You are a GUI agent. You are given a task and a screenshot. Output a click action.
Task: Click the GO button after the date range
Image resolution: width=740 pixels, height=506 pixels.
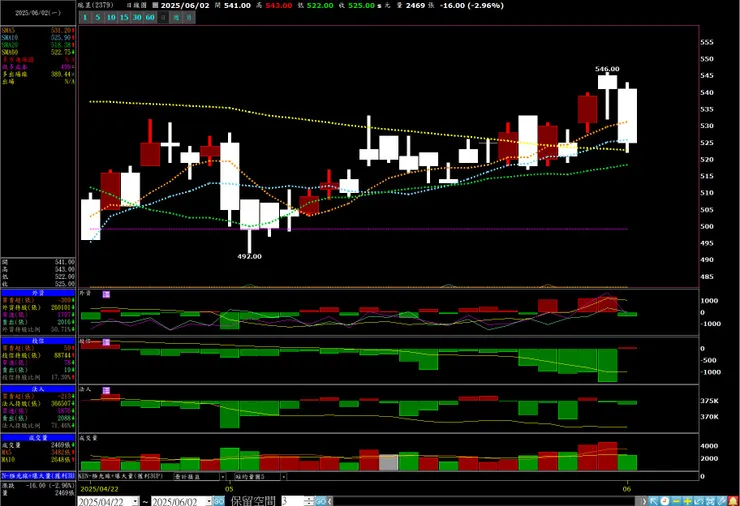click(x=219, y=501)
